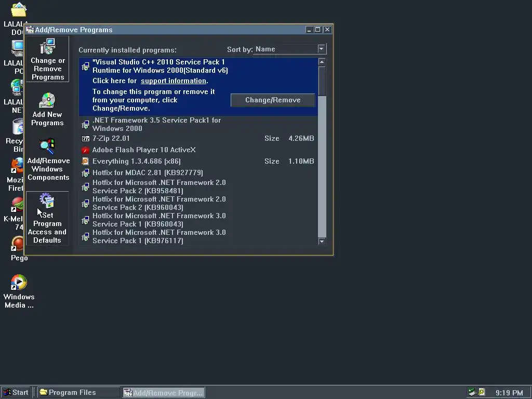Switch to Program Files taskbar window
The width and height of the screenshot is (532, 399).
click(78, 393)
